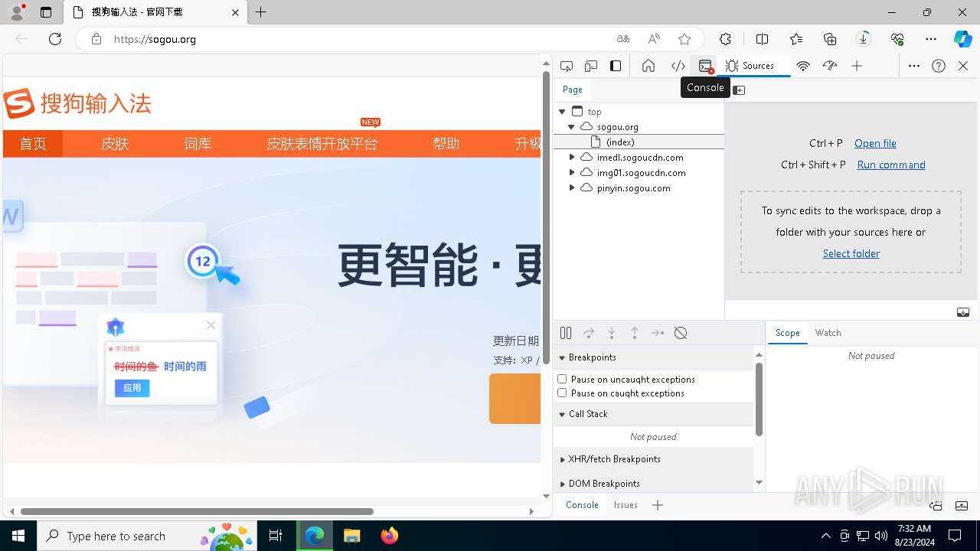The image size is (980, 551).
Task: Switch to the Watch tab
Action: click(x=828, y=333)
